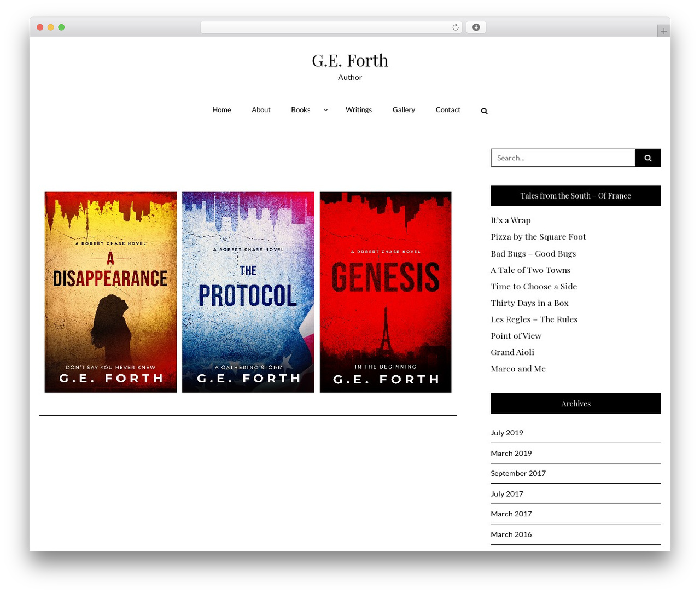
Task: Click the G.E. Forth site title
Action: click(x=350, y=60)
